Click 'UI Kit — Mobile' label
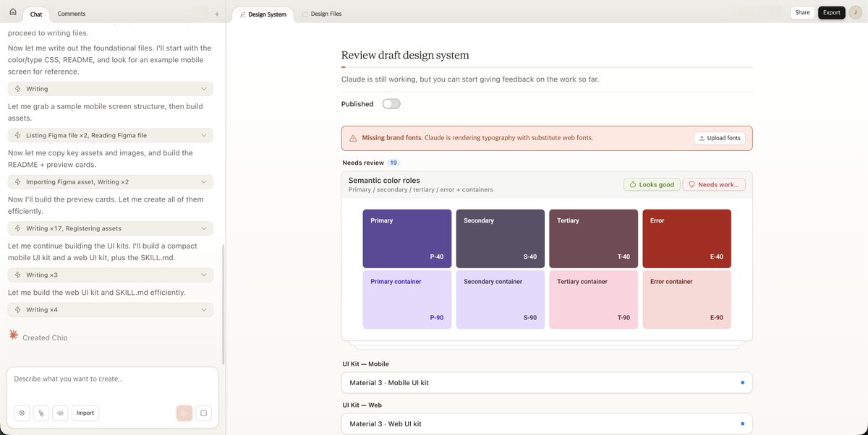Viewport: 868px width, 435px height. tap(365, 364)
